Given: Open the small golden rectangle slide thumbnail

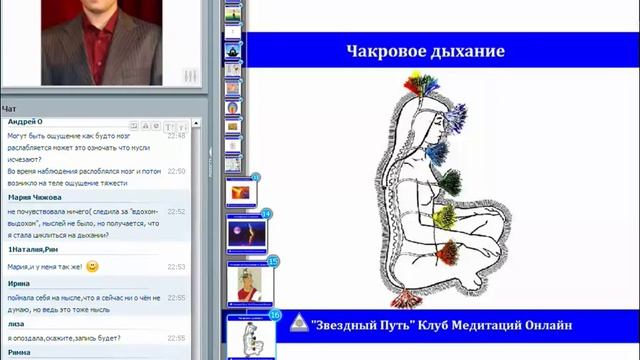Looking at the screenshot, I should (233, 127).
